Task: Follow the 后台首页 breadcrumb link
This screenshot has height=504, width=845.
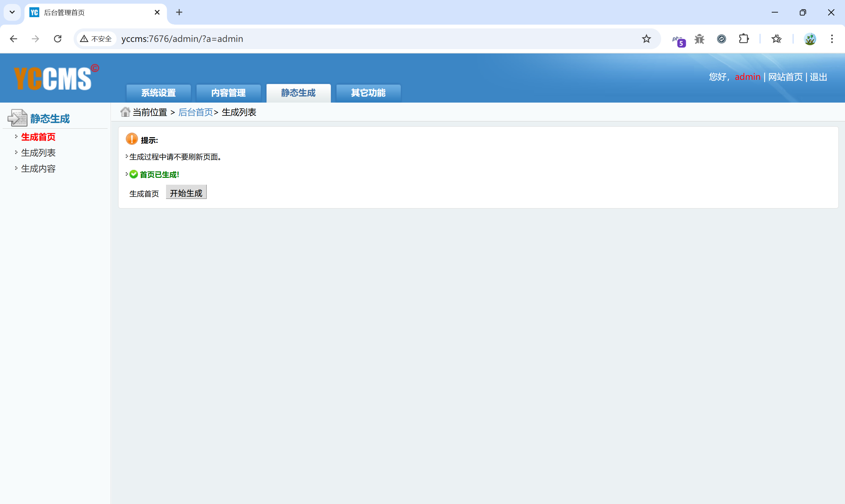Action: click(195, 112)
